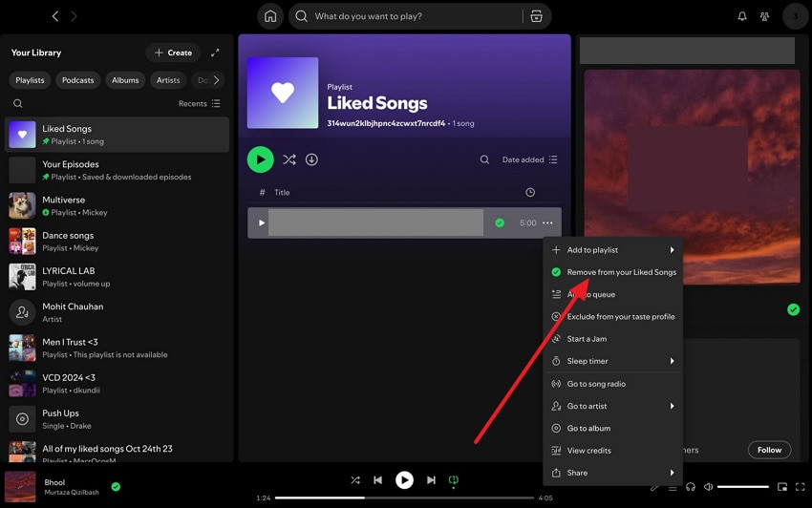812x508 pixels.
Task: Expand the Share submenu
Action: [x=613, y=474]
